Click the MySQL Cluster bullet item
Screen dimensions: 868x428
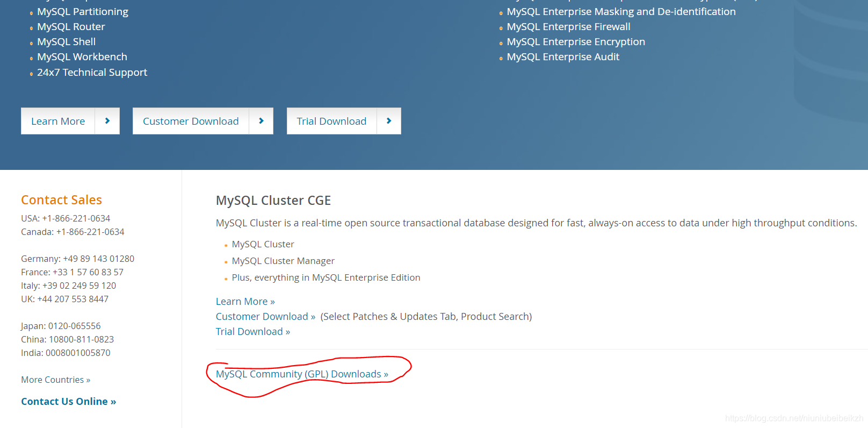[x=263, y=244]
